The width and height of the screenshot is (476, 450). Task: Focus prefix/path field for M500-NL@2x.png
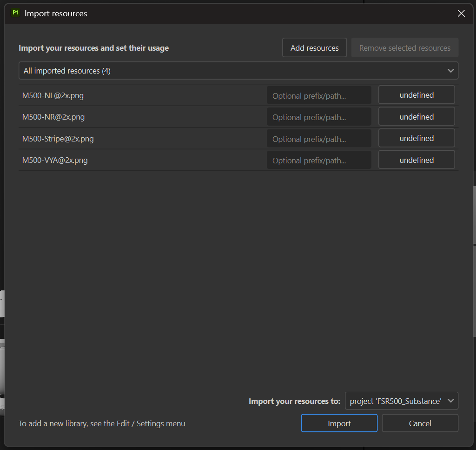coord(319,95)
